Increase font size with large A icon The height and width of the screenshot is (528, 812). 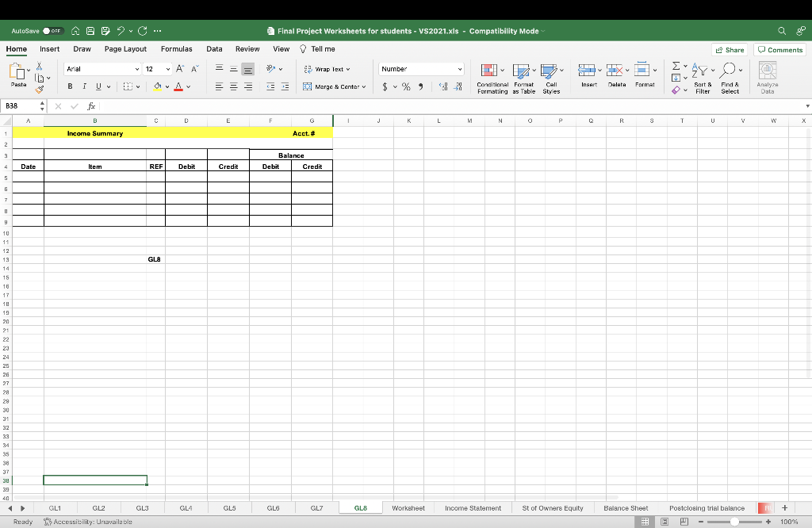point(180,69)
